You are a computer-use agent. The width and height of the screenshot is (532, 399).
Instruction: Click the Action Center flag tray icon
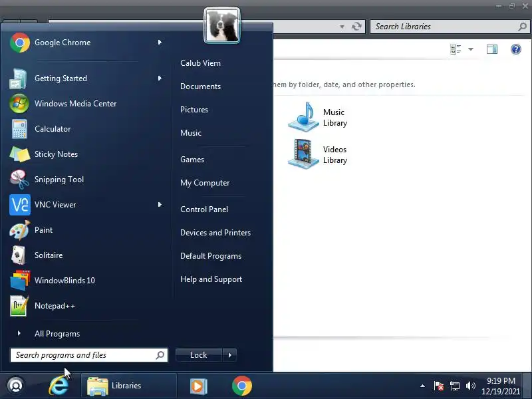click(438, 386)
